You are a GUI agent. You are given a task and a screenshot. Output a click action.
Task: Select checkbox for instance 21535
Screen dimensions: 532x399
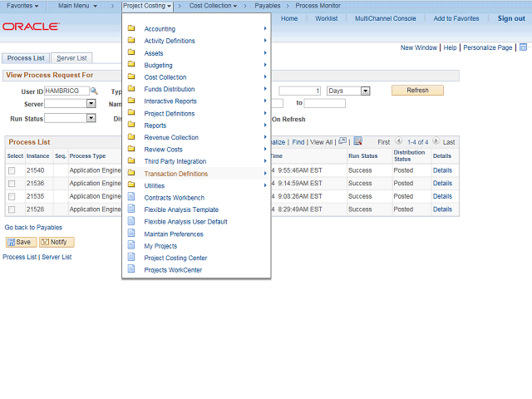click(x=12, y=196)
